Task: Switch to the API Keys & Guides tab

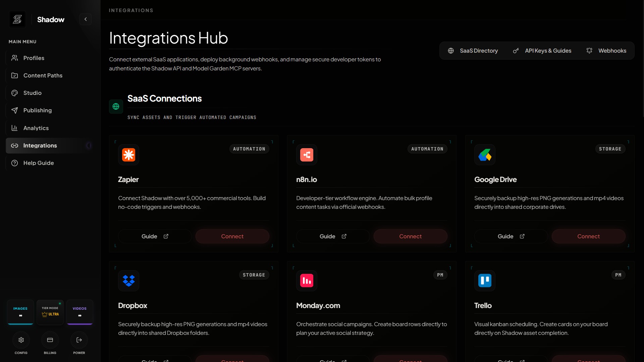Action: point(542,51)
